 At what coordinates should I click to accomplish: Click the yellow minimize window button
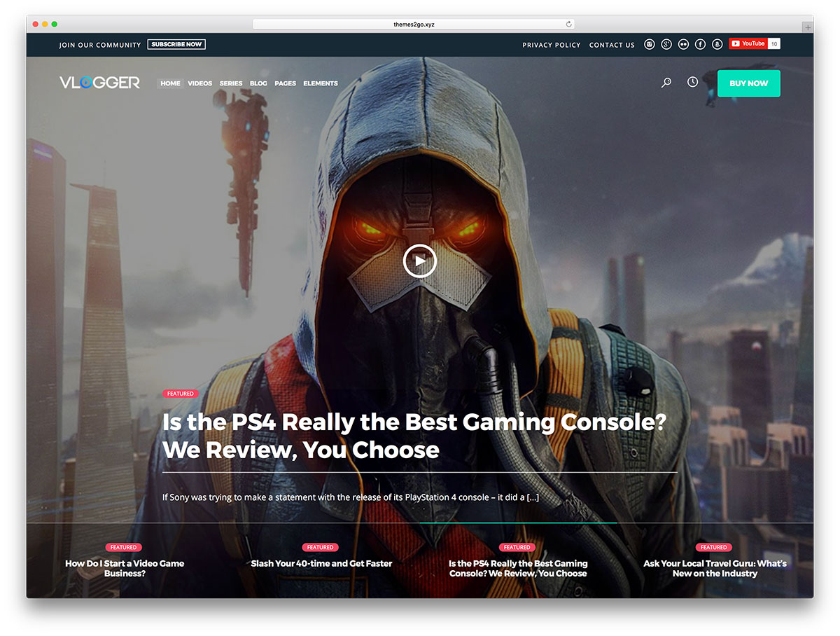tap(45, 24)
